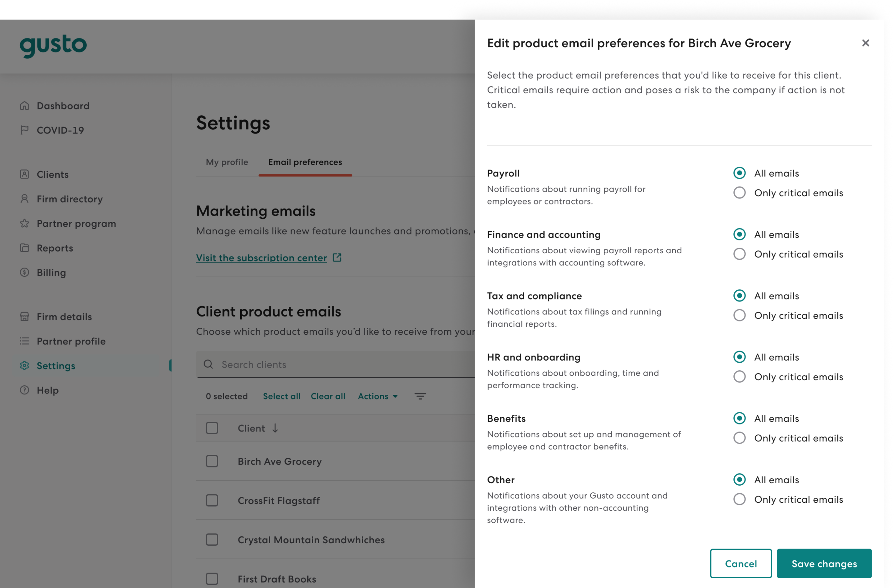The height and width of the screenshot is (588, 894).
Task: Click the Billing dollar icon
Action: pos(24,273)
